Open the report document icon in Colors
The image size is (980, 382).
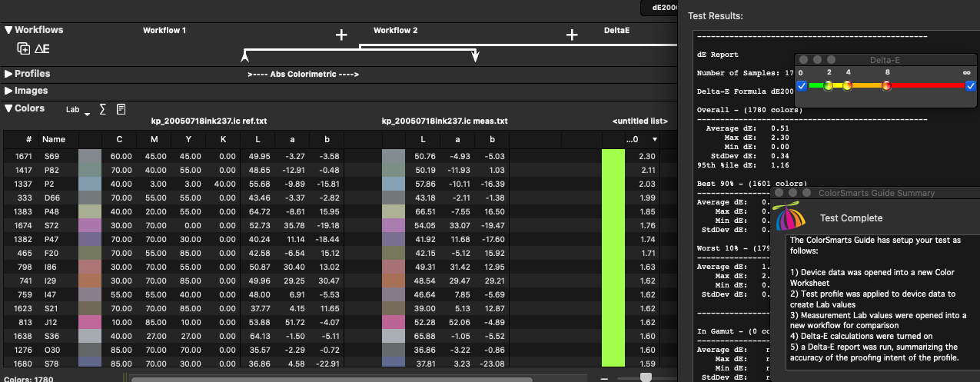[121, 110]
